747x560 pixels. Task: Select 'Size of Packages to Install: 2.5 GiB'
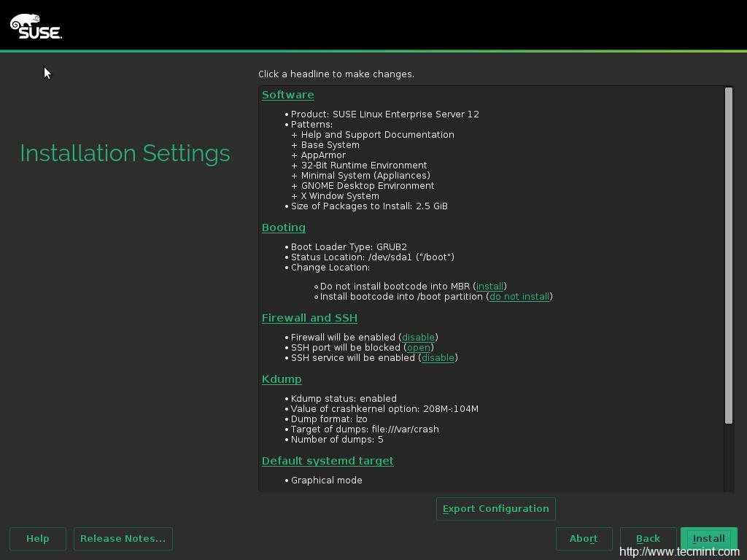[369, 206]
